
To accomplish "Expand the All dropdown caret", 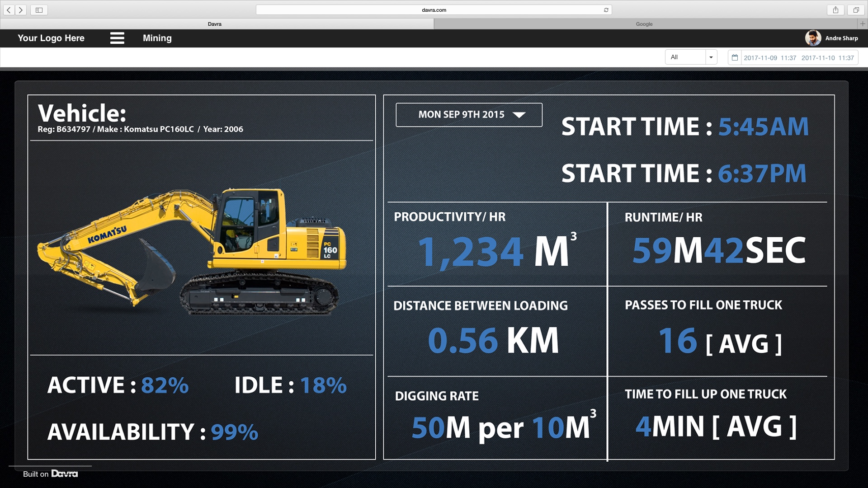I will pos(711,57).
